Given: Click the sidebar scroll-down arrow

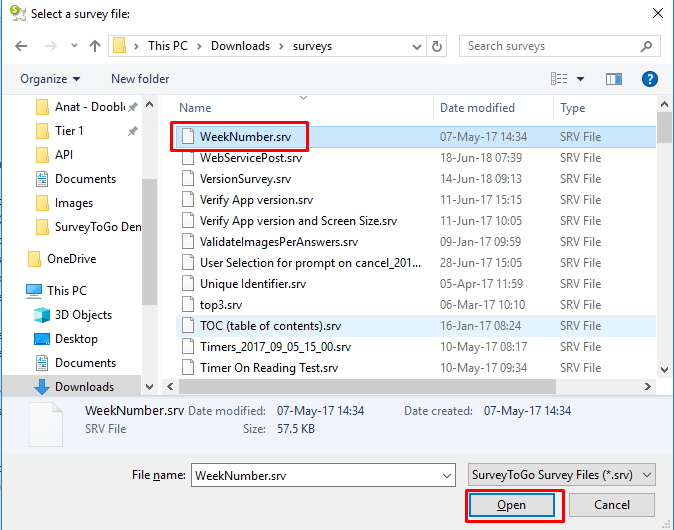Looking at the screenshot, I should click(150, 387).
